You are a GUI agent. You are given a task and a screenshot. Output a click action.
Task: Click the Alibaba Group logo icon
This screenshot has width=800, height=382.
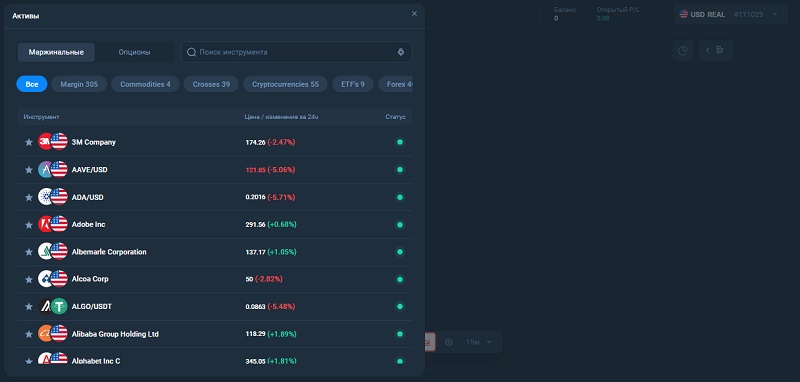45,334
